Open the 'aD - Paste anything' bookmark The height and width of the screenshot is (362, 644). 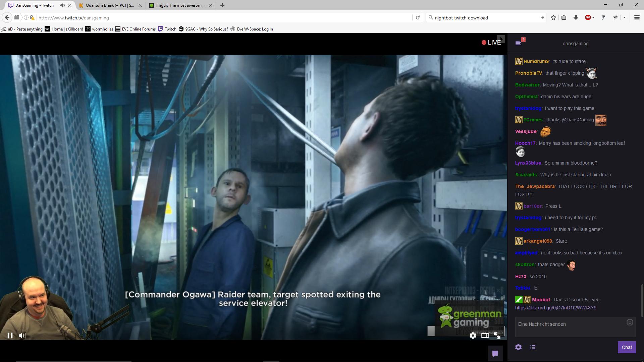tap(22, 29)
